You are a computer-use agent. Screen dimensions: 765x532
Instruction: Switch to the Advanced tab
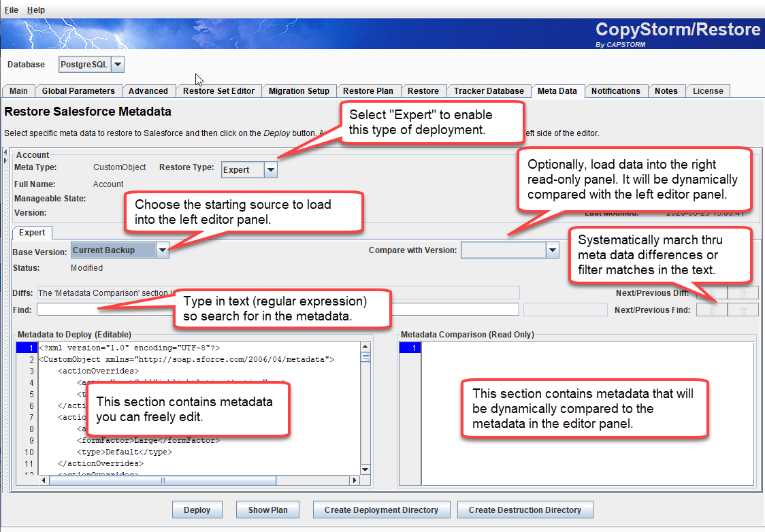coord(148,90)
